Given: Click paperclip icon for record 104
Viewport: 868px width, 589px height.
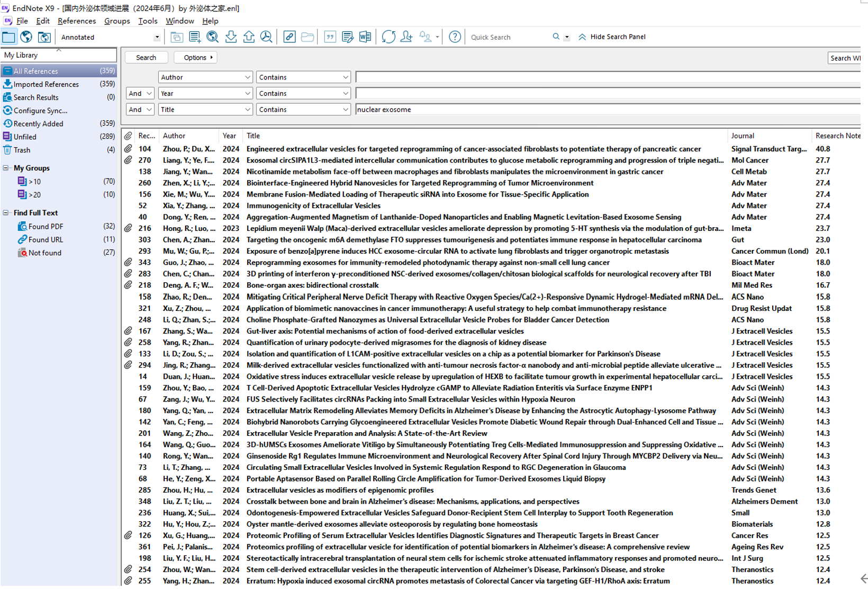Looking at the screenshot, I should point(128,149).
